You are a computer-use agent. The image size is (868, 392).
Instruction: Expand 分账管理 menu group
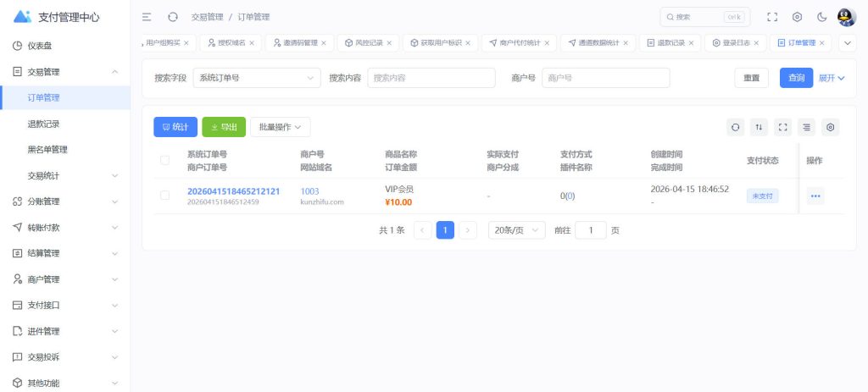[65, 202]
